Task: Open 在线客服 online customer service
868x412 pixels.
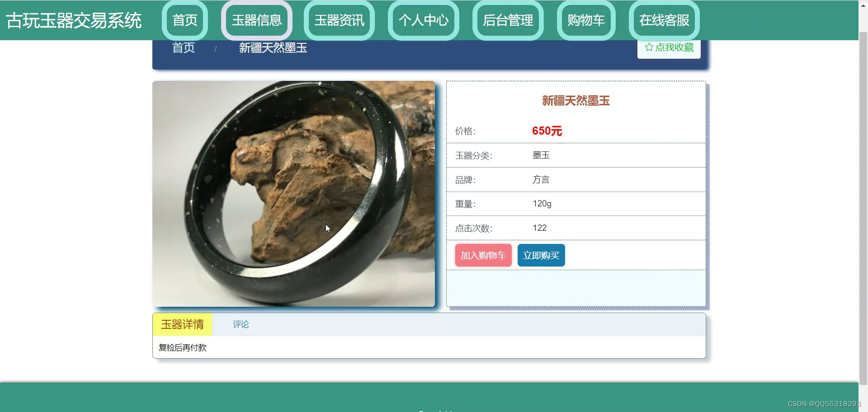Action: [664, 20]
